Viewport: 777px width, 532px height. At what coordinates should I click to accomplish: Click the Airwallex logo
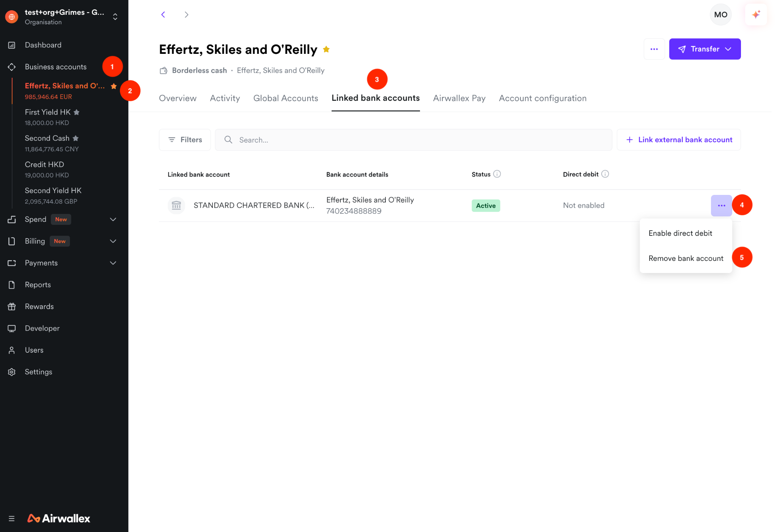coord(59,518)
